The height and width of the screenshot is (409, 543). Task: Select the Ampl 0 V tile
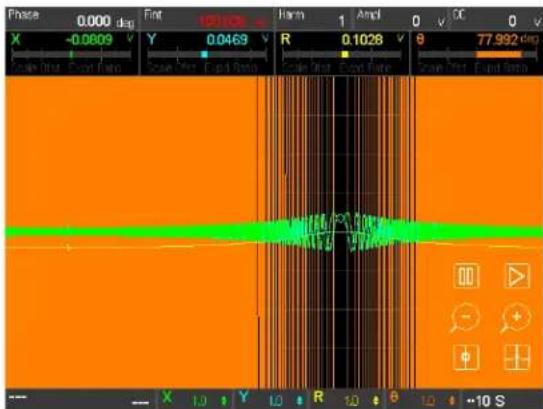pos(401,19)
